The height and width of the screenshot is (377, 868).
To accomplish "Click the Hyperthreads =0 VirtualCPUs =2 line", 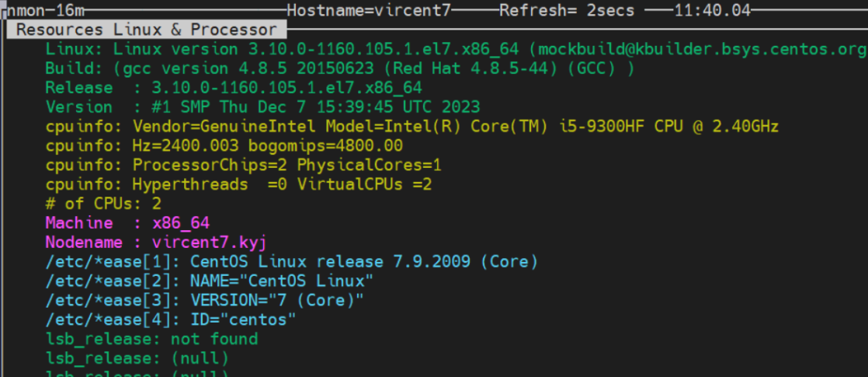I will [238, 184].
